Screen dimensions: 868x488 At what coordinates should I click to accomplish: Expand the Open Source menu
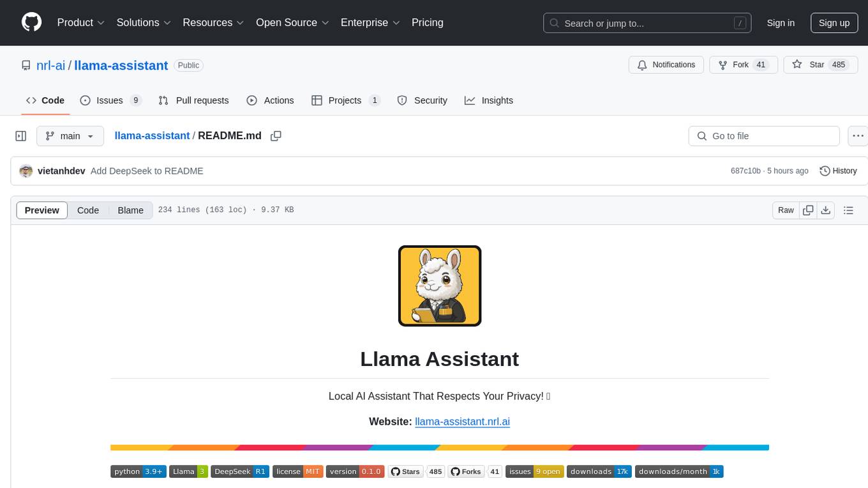pyautogui.click(x=292, y=22)
